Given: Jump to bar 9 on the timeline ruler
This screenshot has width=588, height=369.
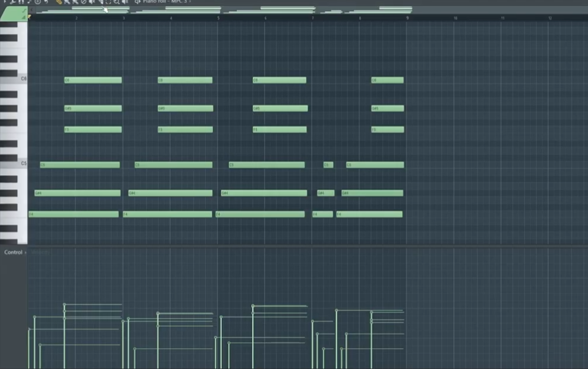Looking at the screenshot, I should pyautogui.click(x=407, y=18).
